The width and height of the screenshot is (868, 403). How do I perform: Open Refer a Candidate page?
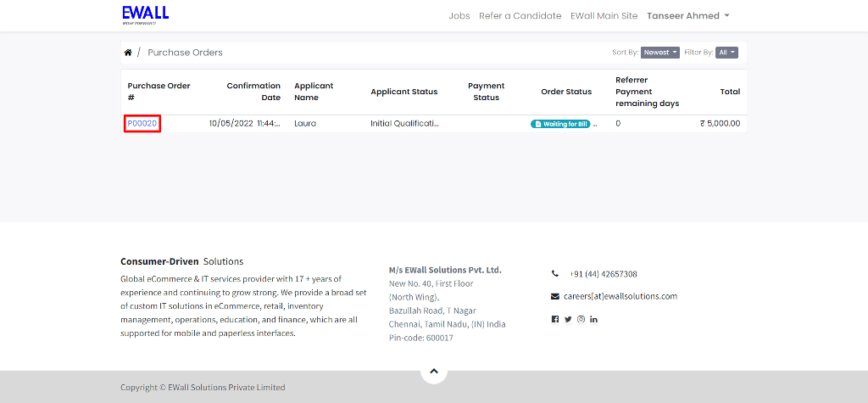pos(520,16)
